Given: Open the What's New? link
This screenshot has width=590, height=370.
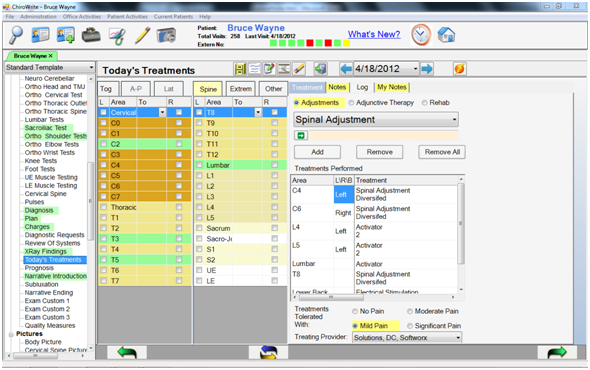Looking at the screenshot, I should point(374,34).
